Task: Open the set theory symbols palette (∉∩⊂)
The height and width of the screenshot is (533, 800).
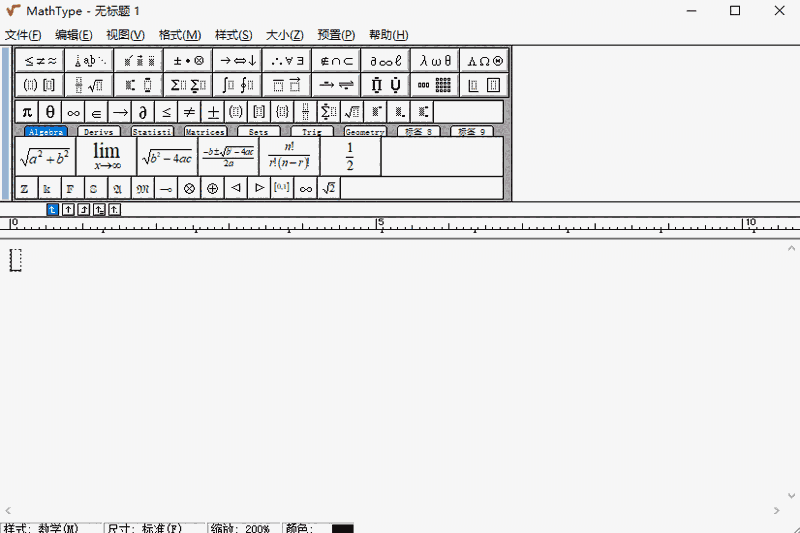Action: pos(336,61)
